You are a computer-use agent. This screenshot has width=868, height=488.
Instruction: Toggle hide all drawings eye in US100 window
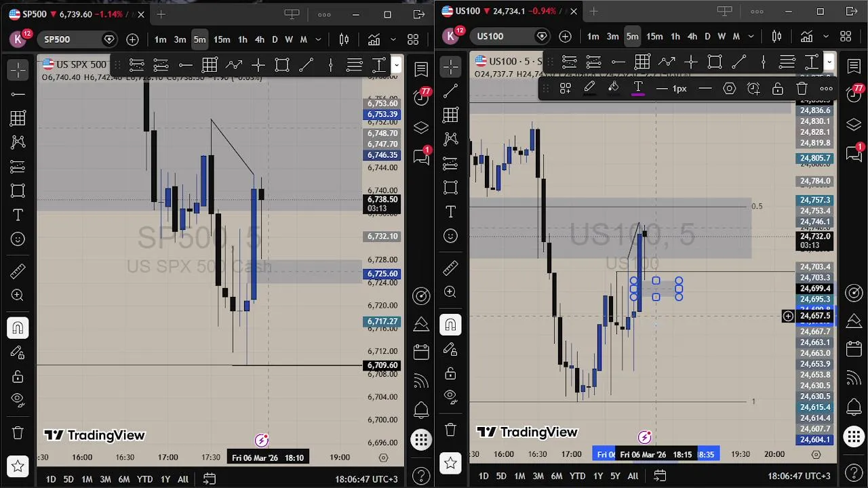(x=451, y=397)
